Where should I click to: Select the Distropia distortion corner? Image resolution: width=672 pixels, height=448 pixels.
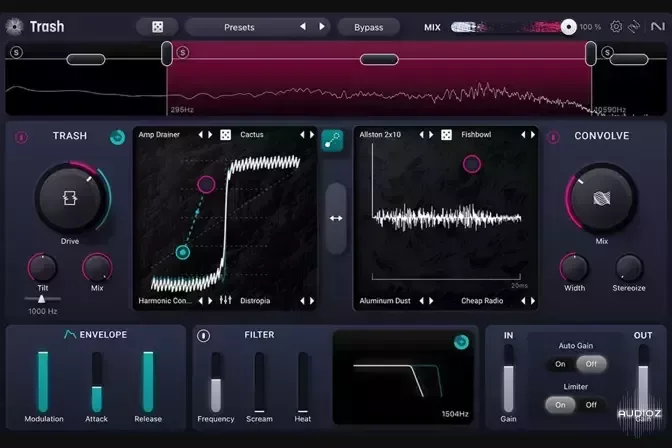(x=255, y=301)
